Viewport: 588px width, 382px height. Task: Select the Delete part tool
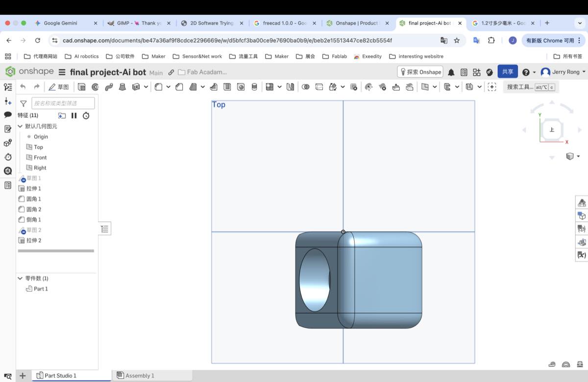(x=354, y=87)
